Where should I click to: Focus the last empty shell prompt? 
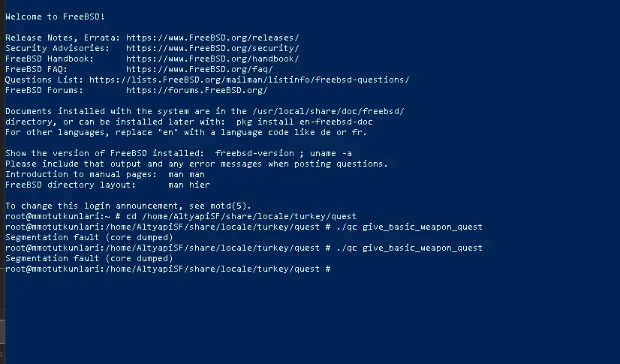click(167, 269)
